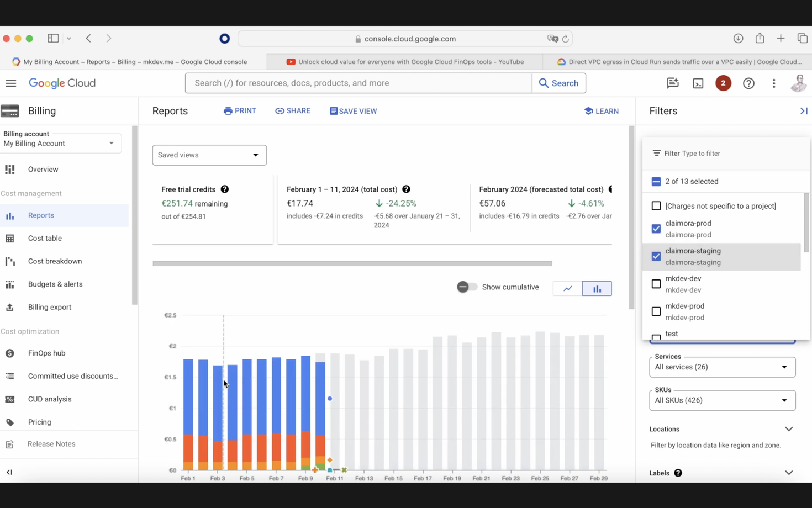Check mkdev-prod project
The image size is (812, 508).
656,311
